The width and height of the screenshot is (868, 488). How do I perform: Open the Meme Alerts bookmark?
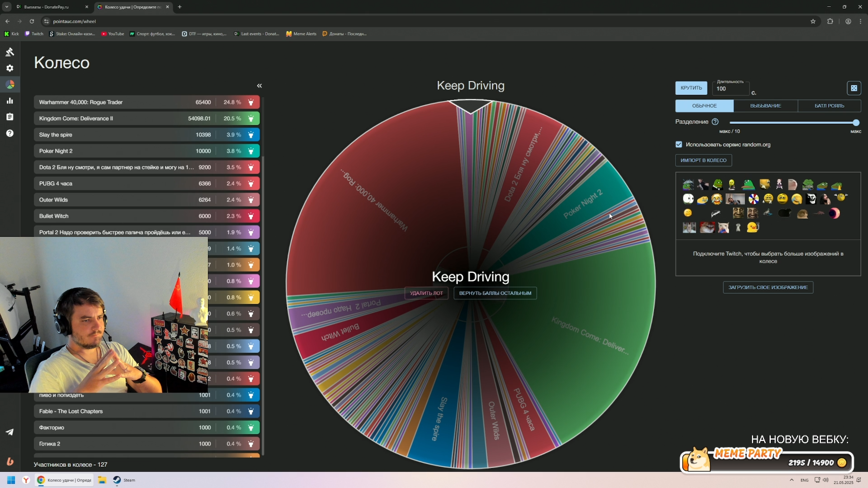302,34
